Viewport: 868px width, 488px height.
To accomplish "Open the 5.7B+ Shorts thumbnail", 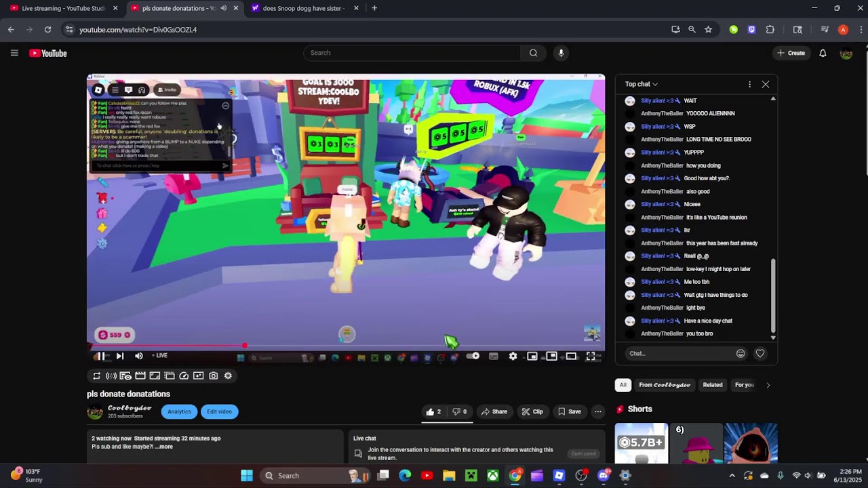I will pos(642,443).
